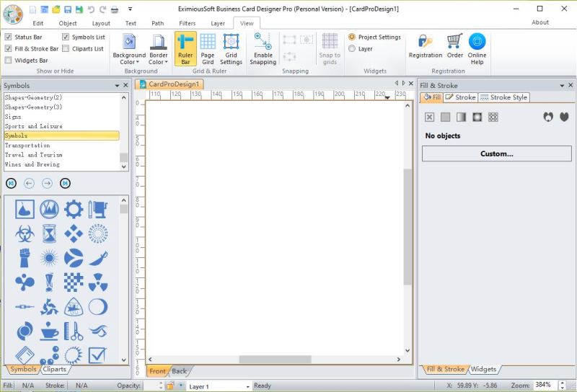Choose the flat color fill icon

tap(445, 117)
